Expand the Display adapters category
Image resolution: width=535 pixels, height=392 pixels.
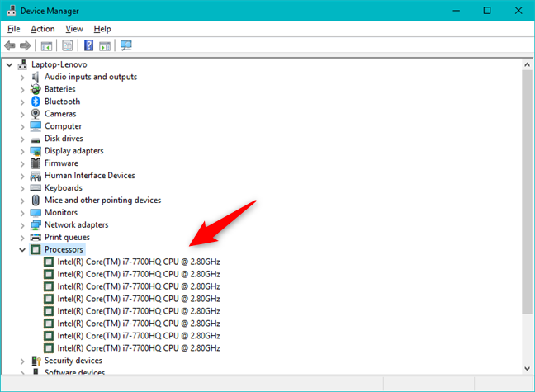click(x=22, y=152)
